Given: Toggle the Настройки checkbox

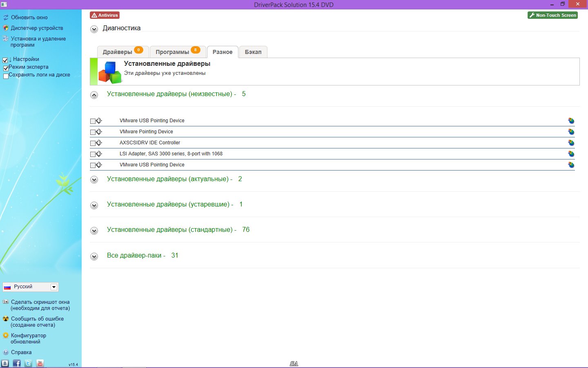Looking at the screenshot, I should click(x=5, y=60).
